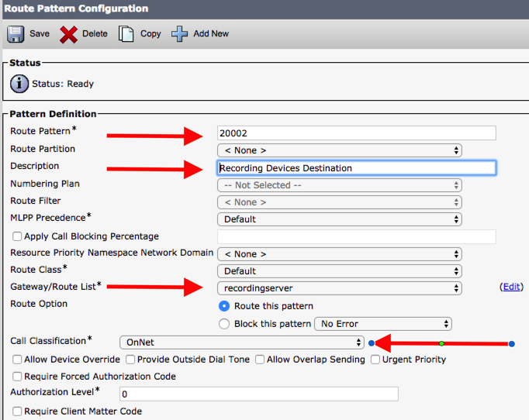Enable Apply Call Blocking Percentage checkbox
Viewport: 529px width, 420px height.
tap(17, 236)
